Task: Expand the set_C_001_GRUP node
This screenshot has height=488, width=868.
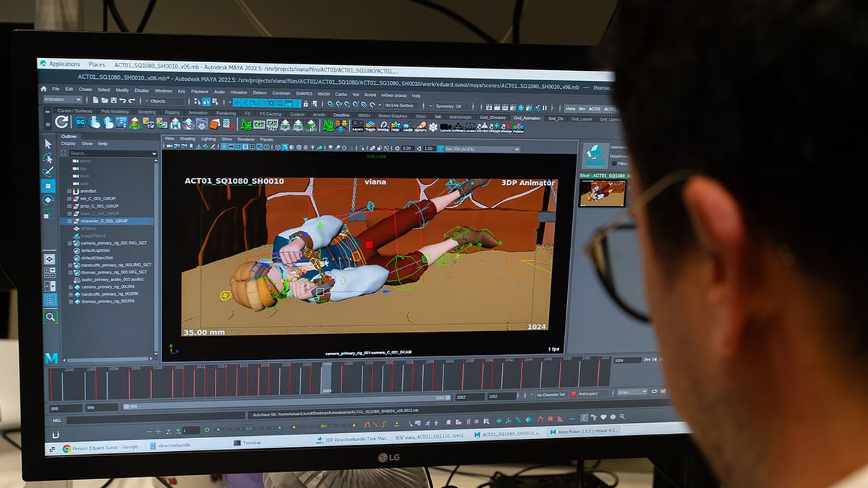Action: 69,198
